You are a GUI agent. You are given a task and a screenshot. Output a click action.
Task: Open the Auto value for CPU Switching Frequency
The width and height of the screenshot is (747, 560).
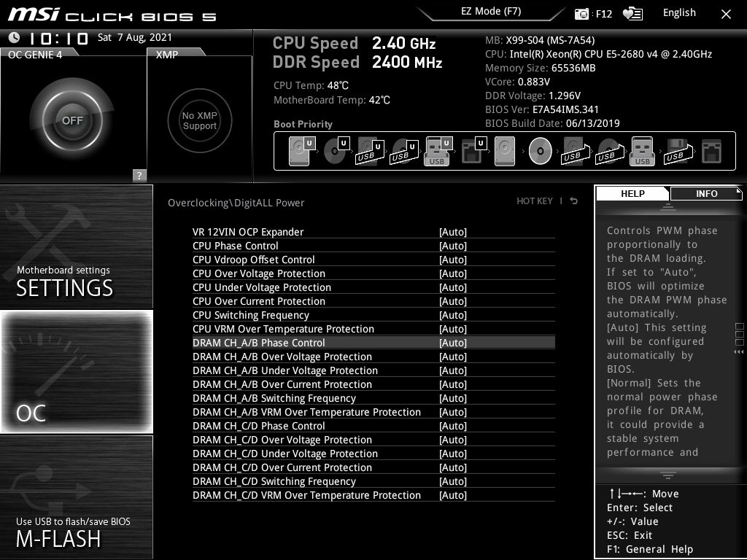pyautogui.click(x=452, y=315)
